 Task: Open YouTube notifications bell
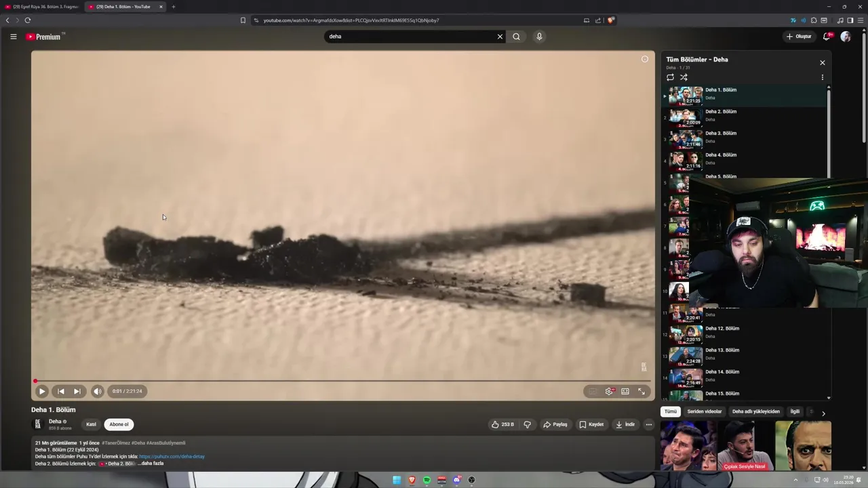click(827, 37)
